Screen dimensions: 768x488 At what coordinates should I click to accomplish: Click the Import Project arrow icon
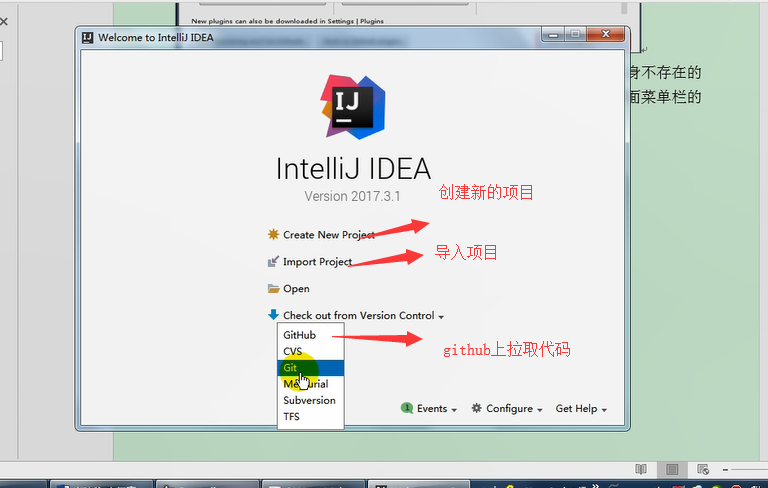click(x=273, y=262)
